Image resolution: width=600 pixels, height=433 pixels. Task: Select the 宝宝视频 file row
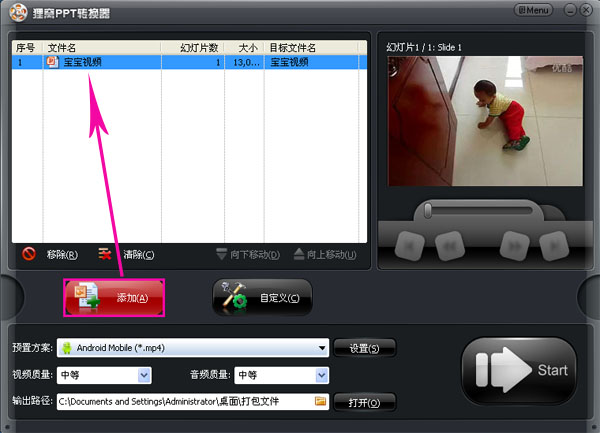(189, 62)
